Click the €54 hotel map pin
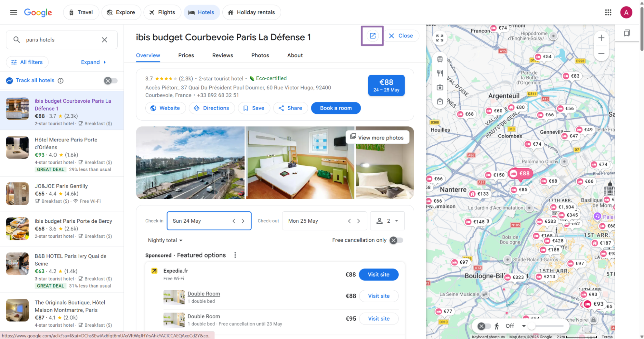644x339 pixels. (543, 57)
